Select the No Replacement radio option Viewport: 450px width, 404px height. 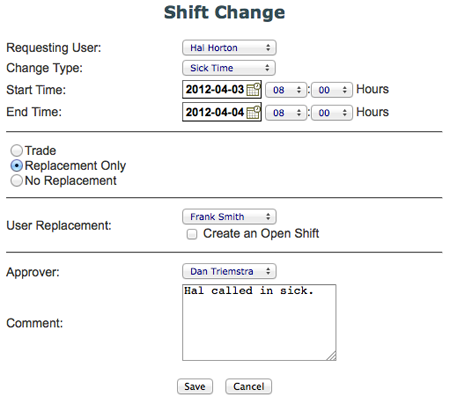pos(16,181)
